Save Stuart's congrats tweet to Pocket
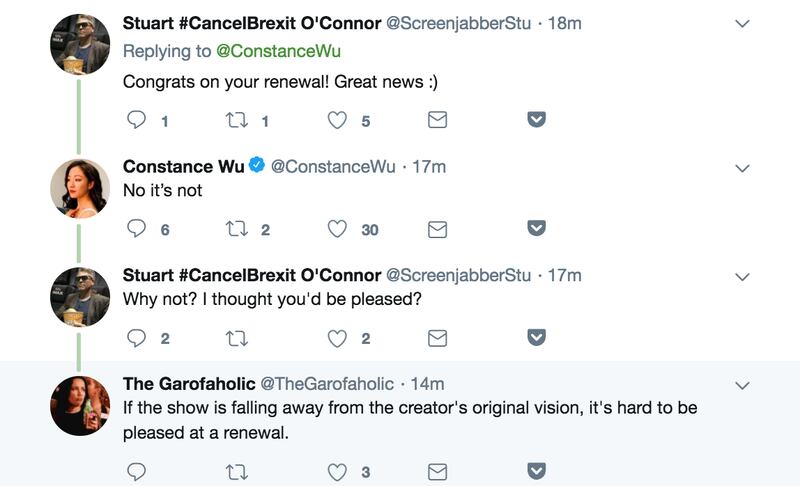The width and height of the screenshot is (800, 486). pyautogui.click(x=536, y=120)
